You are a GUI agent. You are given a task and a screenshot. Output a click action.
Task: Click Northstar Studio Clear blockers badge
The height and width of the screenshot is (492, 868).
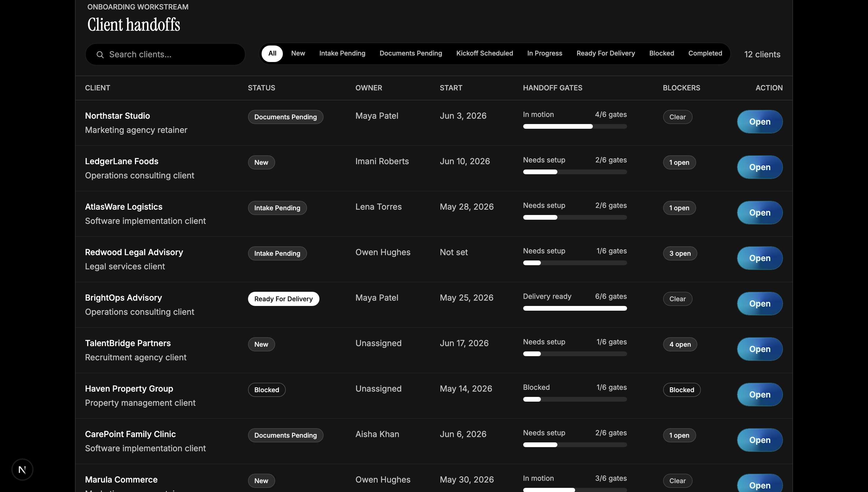point(678,117)
